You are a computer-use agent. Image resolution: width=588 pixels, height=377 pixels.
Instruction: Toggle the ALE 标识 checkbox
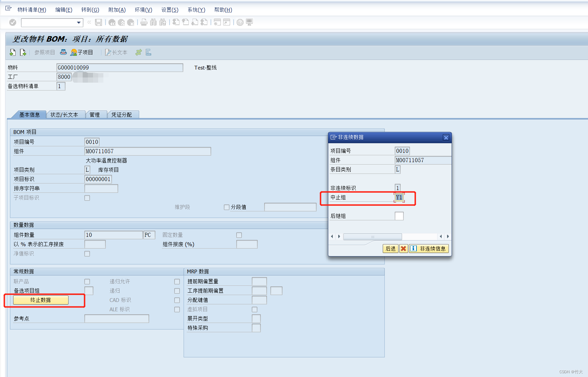(x=177, y=310)
